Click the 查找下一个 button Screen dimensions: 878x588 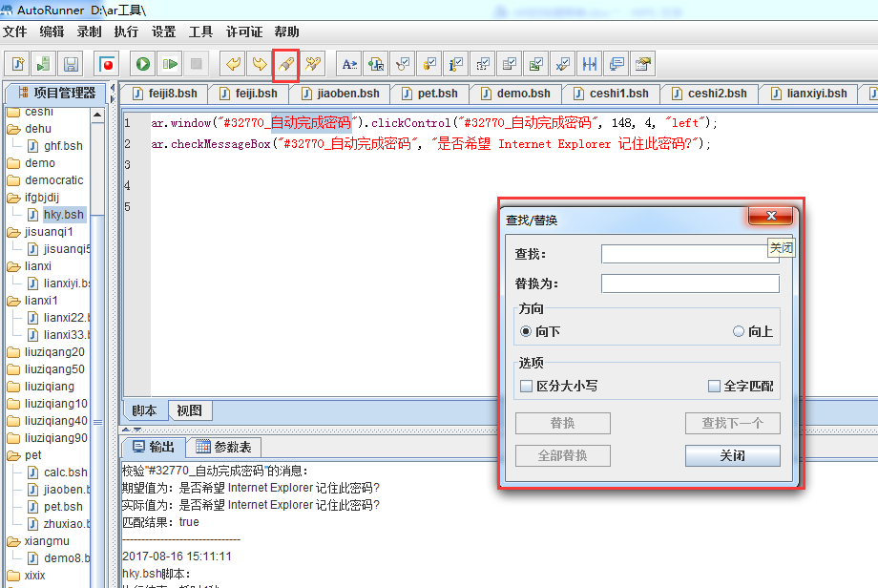point(732,424)
